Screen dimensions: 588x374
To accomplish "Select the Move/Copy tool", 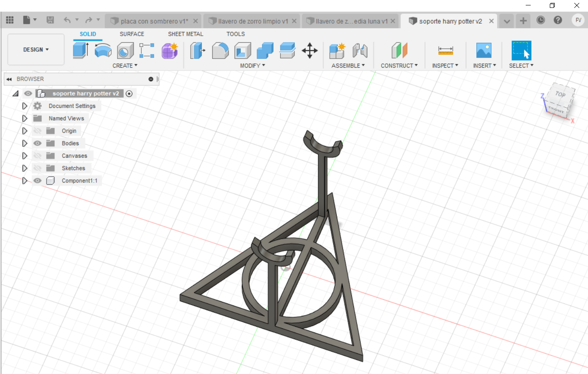I will (310, 51).
